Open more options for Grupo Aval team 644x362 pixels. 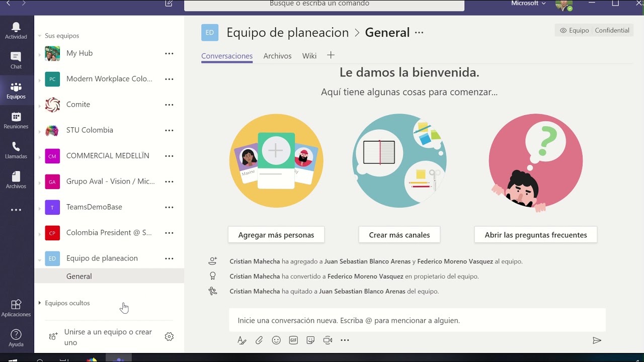pos(169,182)
